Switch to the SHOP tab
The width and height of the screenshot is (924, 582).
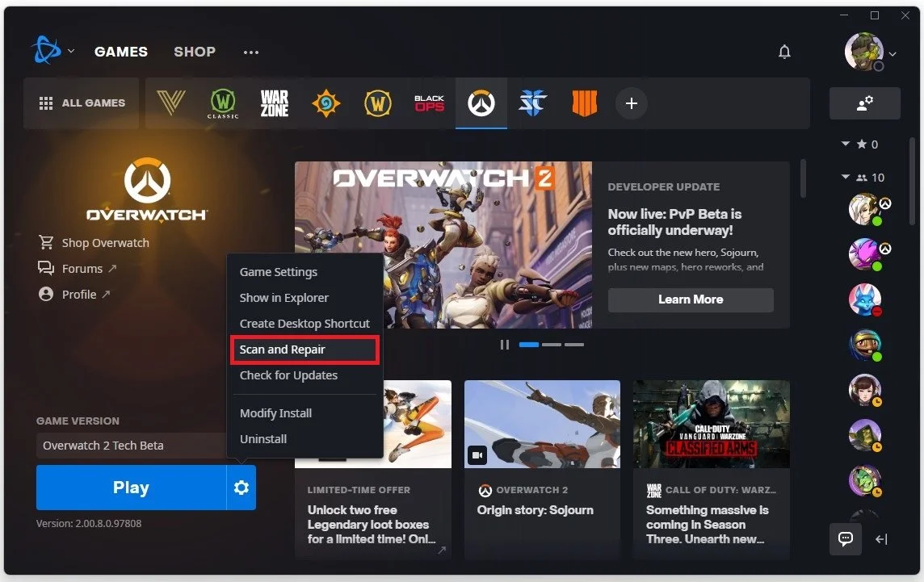click(195, 52)
